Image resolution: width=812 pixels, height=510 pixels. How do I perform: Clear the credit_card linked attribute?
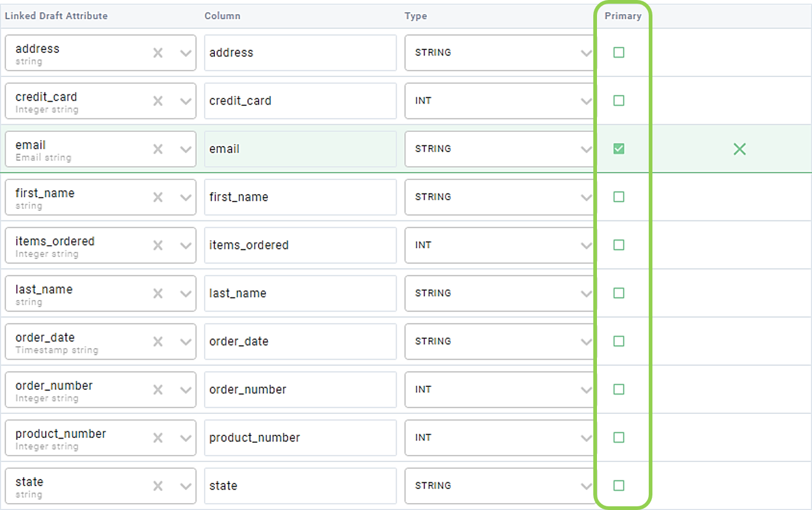[x=158, y=101]
